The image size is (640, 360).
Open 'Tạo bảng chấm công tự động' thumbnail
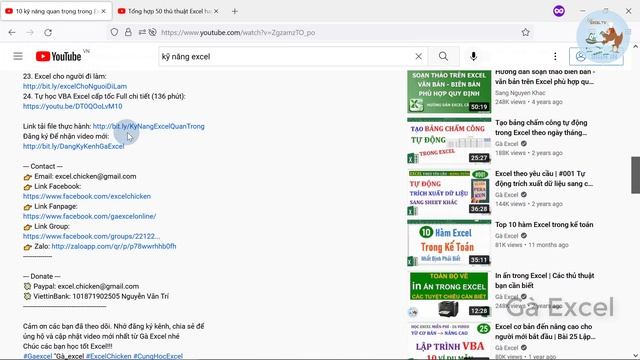point(449,141)
